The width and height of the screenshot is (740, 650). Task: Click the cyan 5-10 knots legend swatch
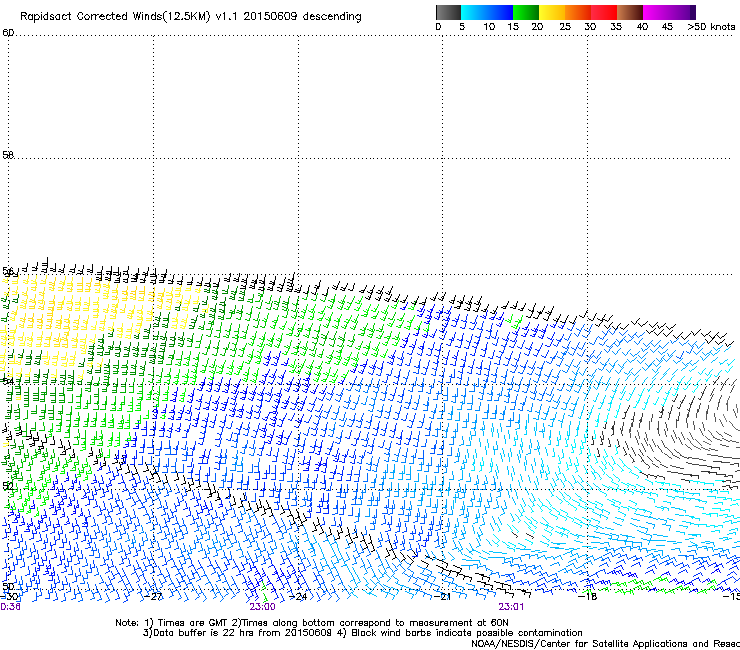coord(474,12)
